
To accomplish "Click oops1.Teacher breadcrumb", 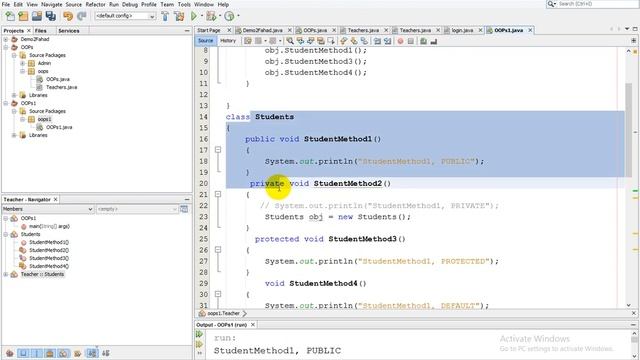I will coord(223,313).
